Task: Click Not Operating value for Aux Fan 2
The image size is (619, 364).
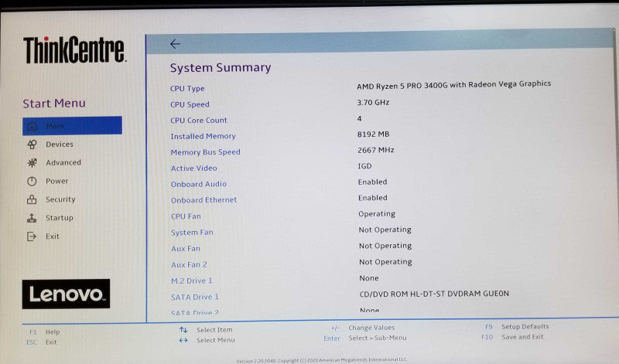Action: [385, 262]
